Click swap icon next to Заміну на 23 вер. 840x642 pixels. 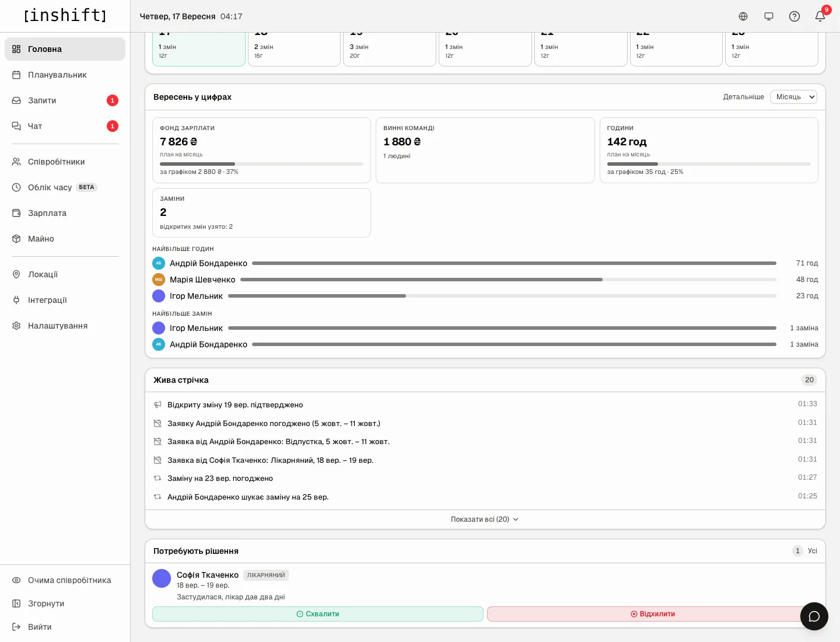pos(157,478)
